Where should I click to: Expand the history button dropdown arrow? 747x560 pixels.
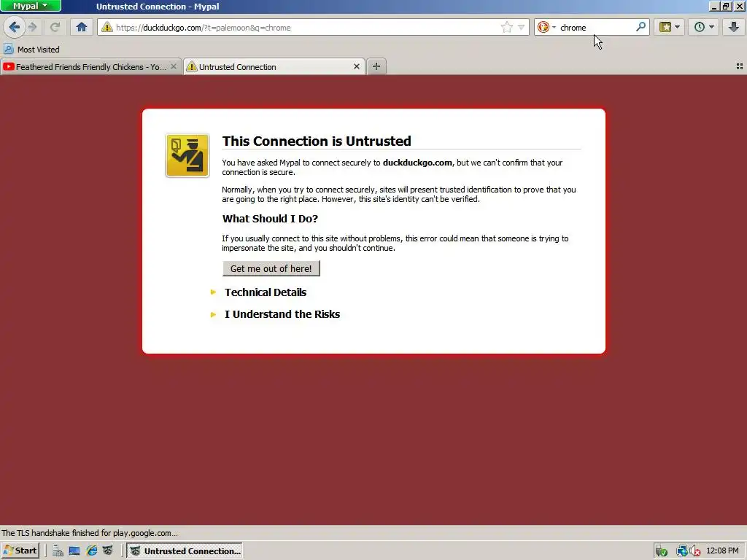click(x=712, y=27)
